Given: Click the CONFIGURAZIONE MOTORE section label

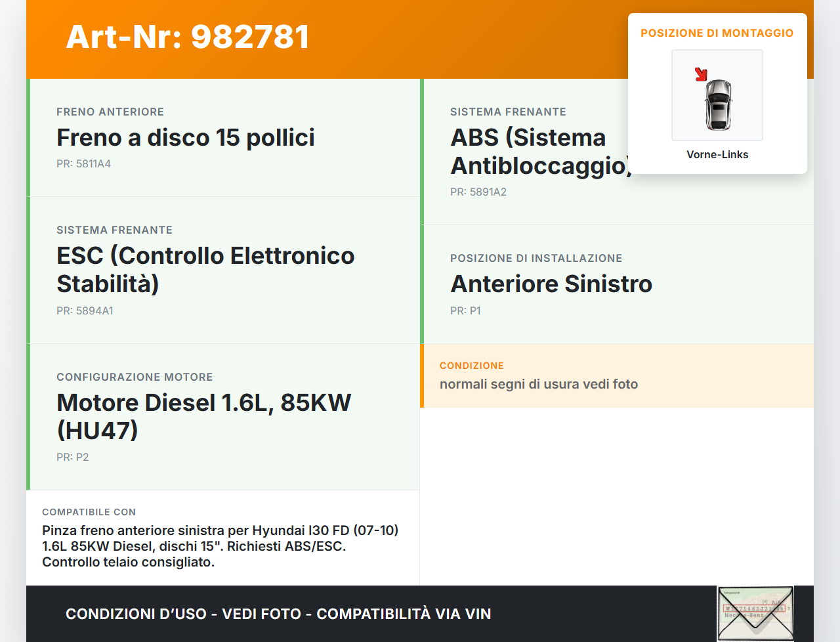Looking at the screenshot, I should (x=135, y=377).
